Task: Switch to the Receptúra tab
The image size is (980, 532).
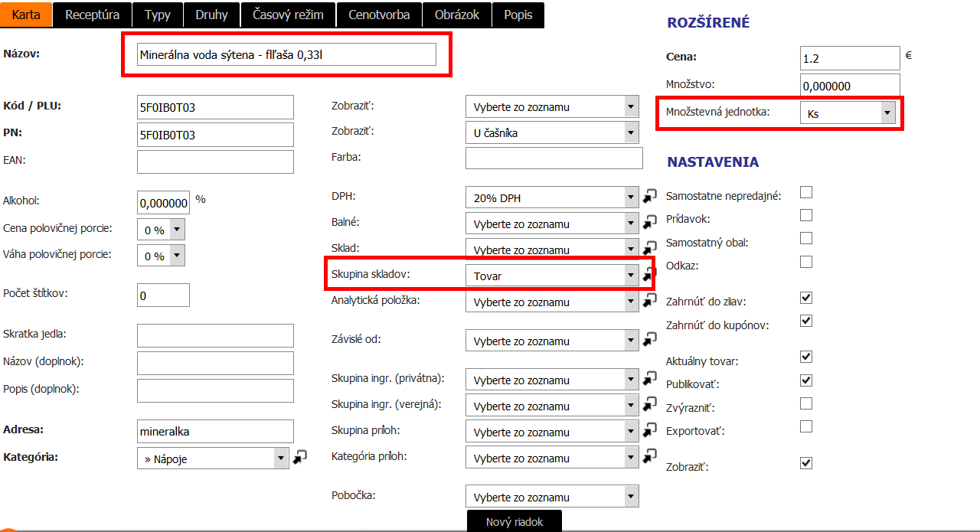Action: 92,15
